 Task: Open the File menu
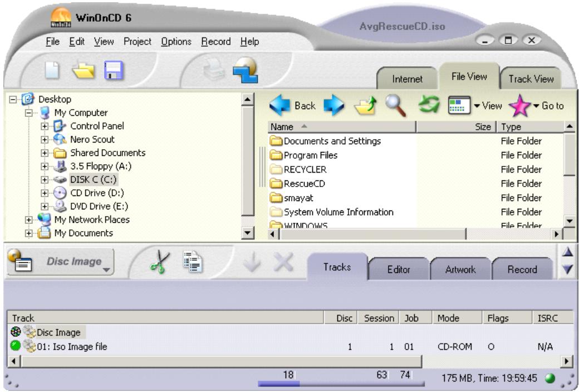(52, 41)
